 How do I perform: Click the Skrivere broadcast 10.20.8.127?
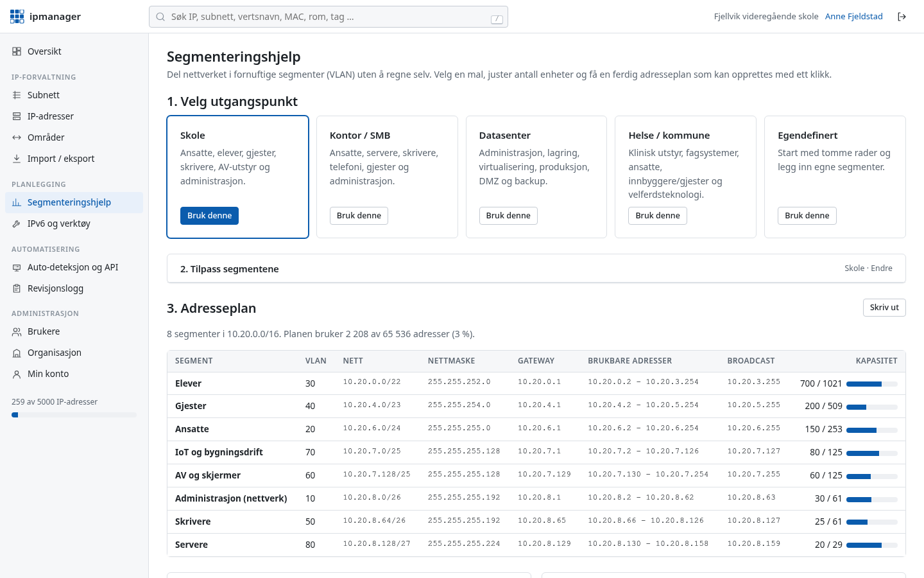point(754,521)
